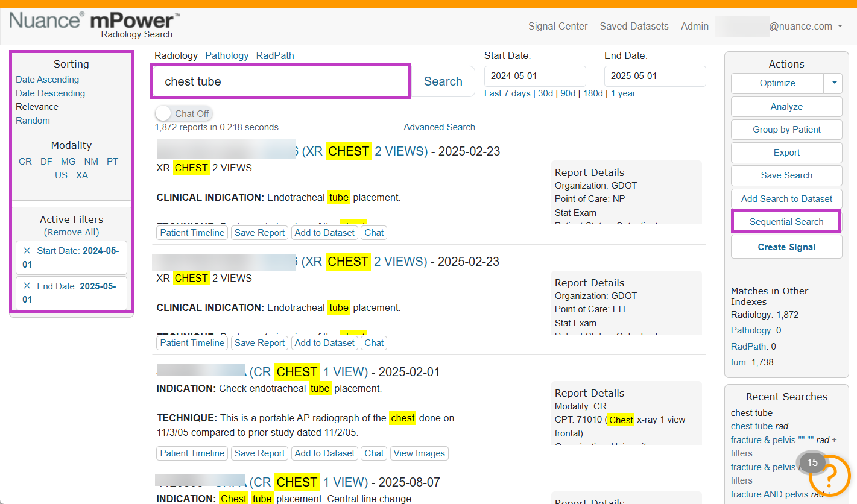
Task: Click Create Signal
Action: pos(786,247)
